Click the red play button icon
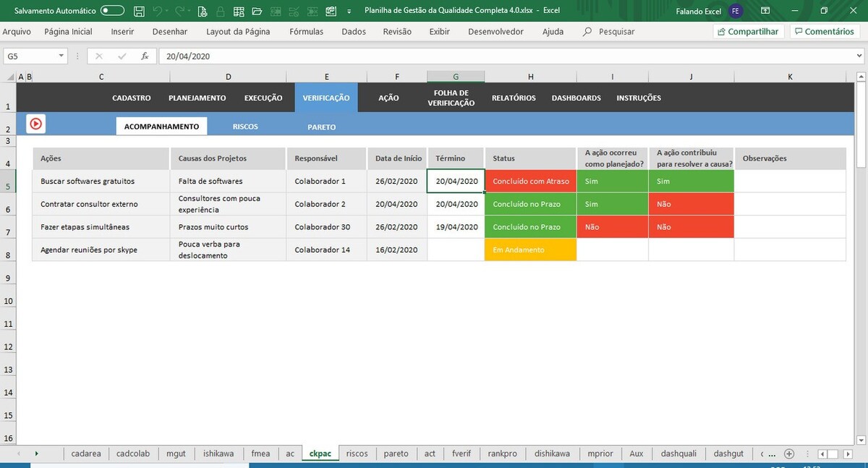 [35, 124]
